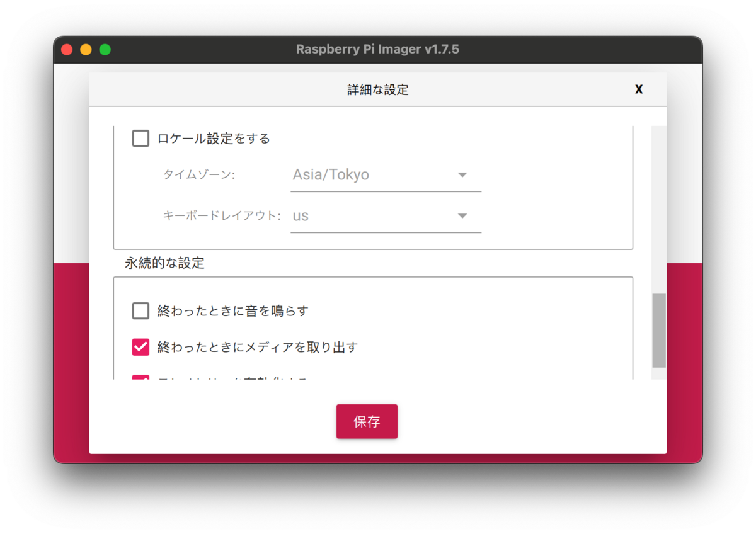Click the red macOS close button
756x534 pixels.
pos(67,49)
